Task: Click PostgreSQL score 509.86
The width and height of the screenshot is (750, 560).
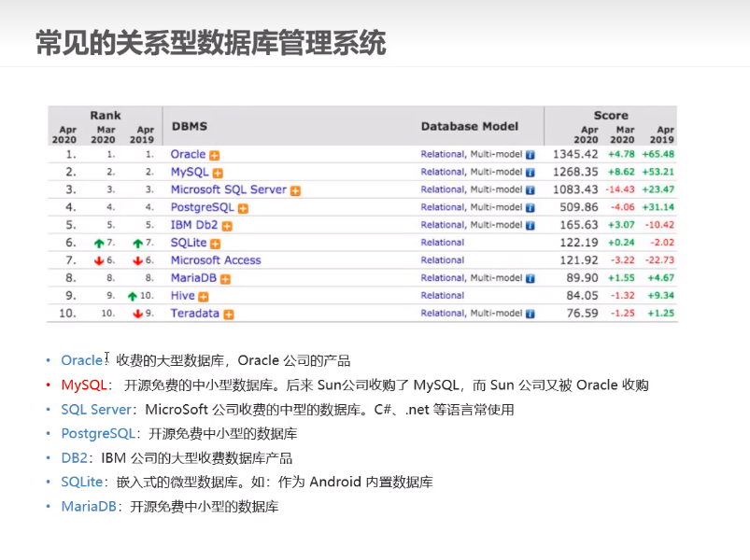Action: 579,207
